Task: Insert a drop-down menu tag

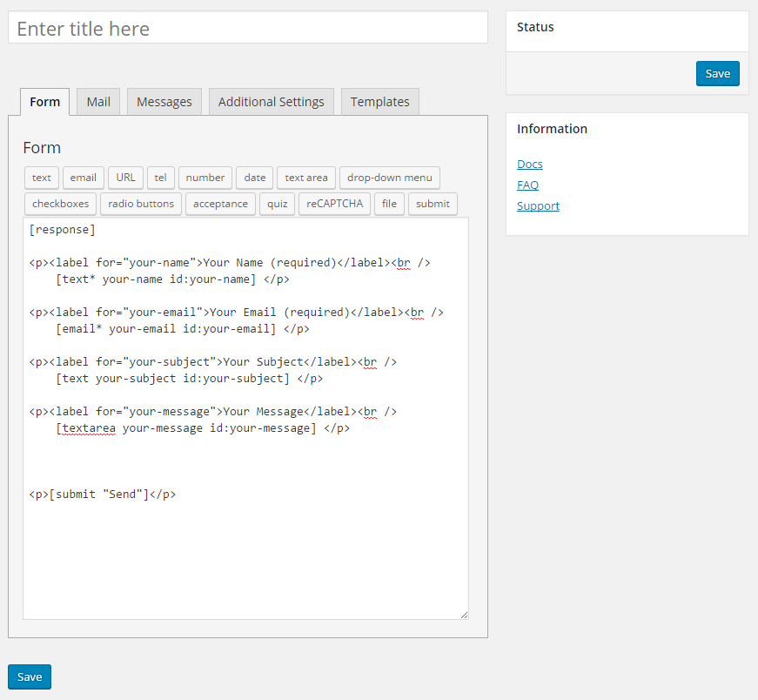Action: pyautogui.click(x=390, y=178)
